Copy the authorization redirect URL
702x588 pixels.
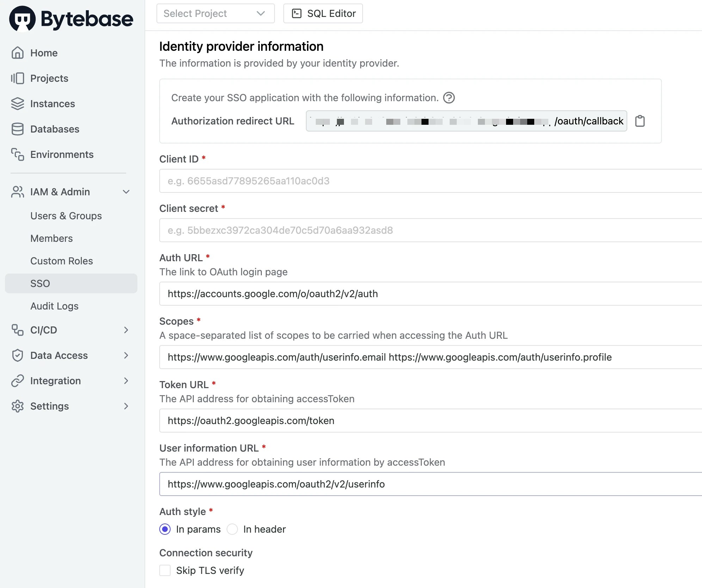(640, 121)
